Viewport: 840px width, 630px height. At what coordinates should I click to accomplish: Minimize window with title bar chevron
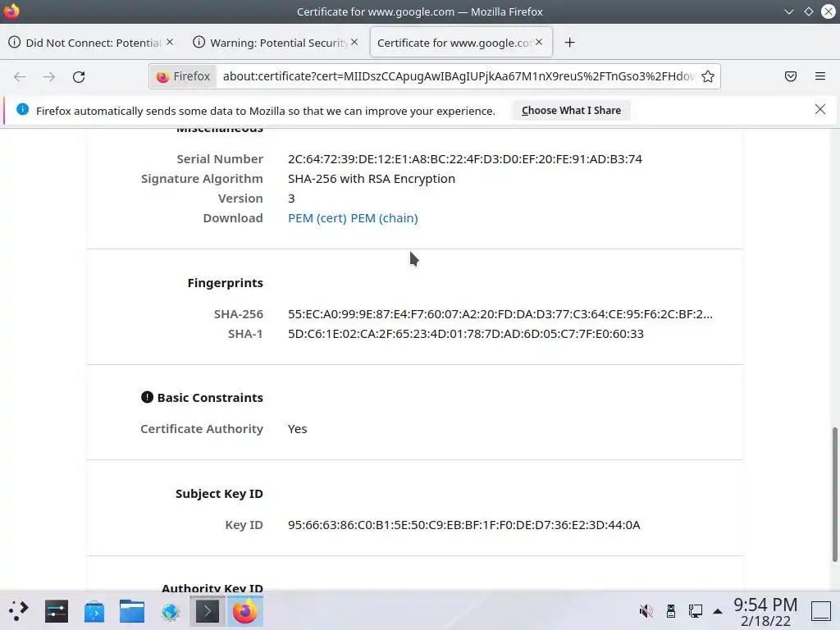click(x=788, y=11)
